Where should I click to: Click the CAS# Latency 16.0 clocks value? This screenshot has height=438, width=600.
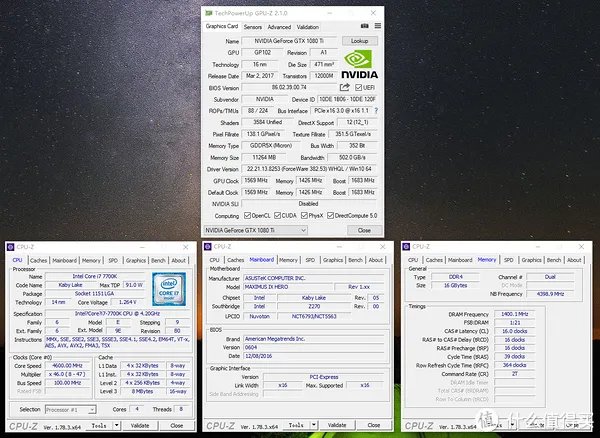515,331
